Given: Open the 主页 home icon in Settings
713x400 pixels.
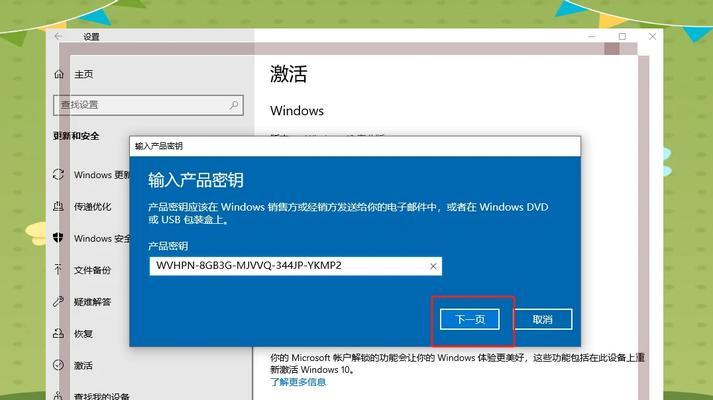Looking at the screenshot, I should 59,74.
